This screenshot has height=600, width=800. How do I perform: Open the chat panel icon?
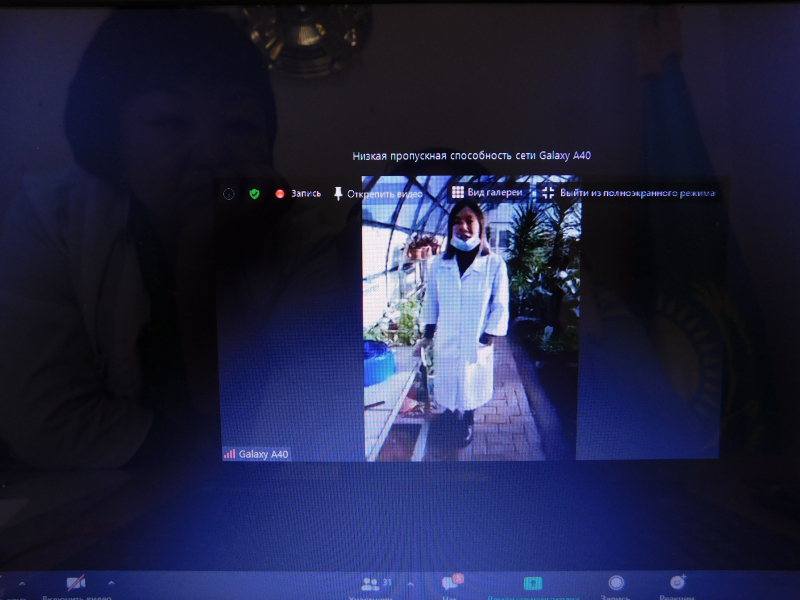click(x=449, y=584)
